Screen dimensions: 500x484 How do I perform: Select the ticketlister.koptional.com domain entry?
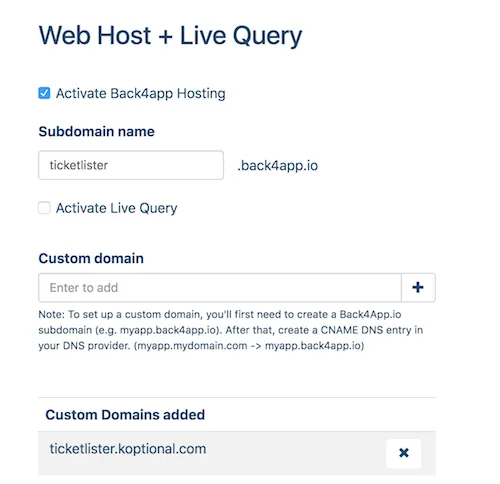pyautogui.click(x=128, y=449)
